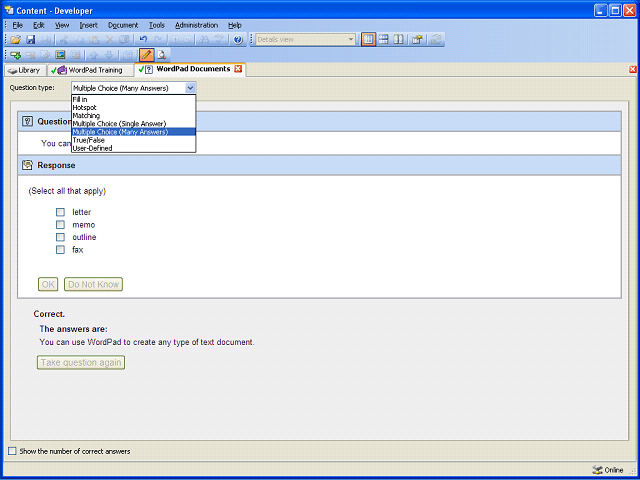Image resolution: width=640 pixels, height=480 pixels.
Task: Choose 'Hotspot' from question type list
Action: click(x=133, y=107)
